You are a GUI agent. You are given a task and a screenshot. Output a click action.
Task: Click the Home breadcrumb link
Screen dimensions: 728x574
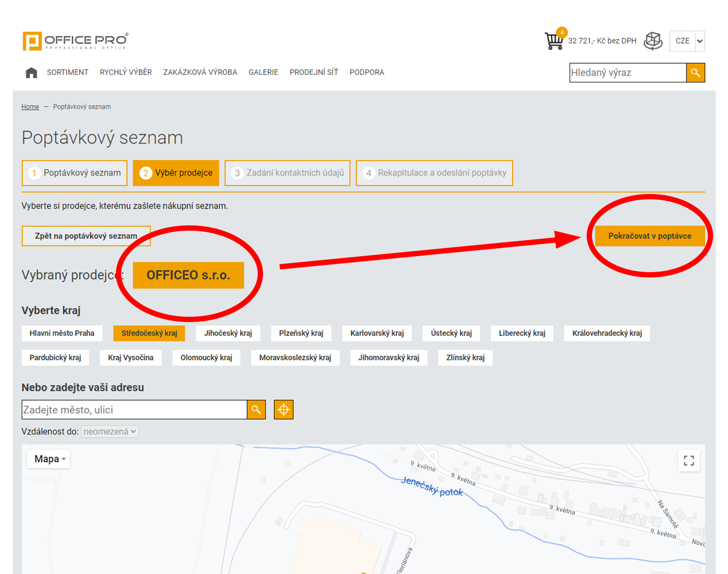click(30, 107)
